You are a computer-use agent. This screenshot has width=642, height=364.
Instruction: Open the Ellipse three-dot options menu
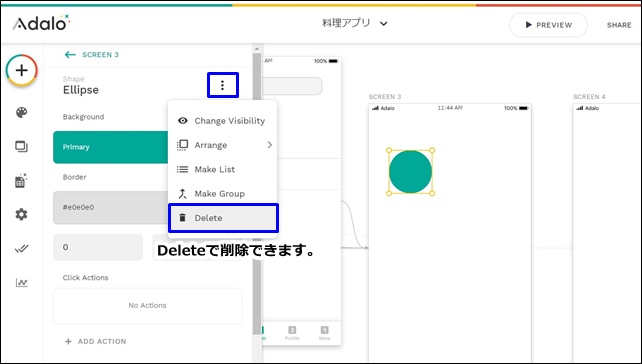[x=222, y=85]
